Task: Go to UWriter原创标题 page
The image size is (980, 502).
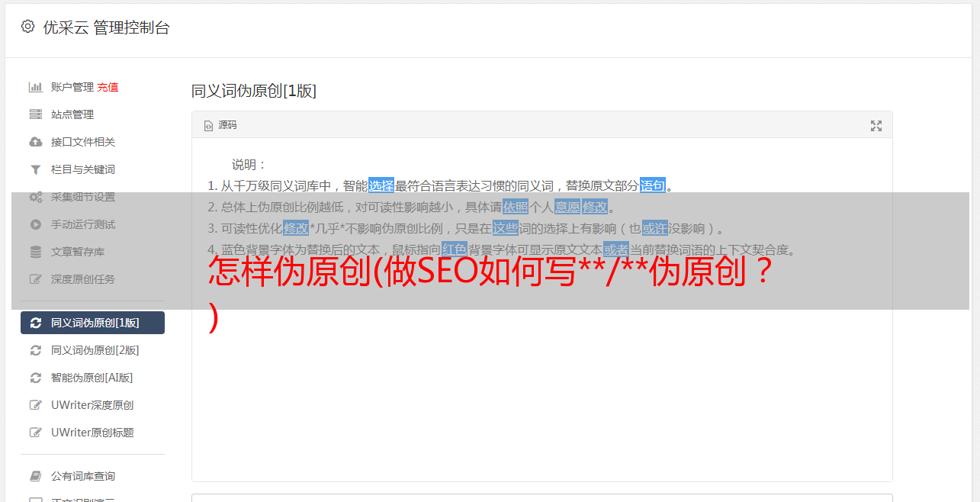Action: 92,433
